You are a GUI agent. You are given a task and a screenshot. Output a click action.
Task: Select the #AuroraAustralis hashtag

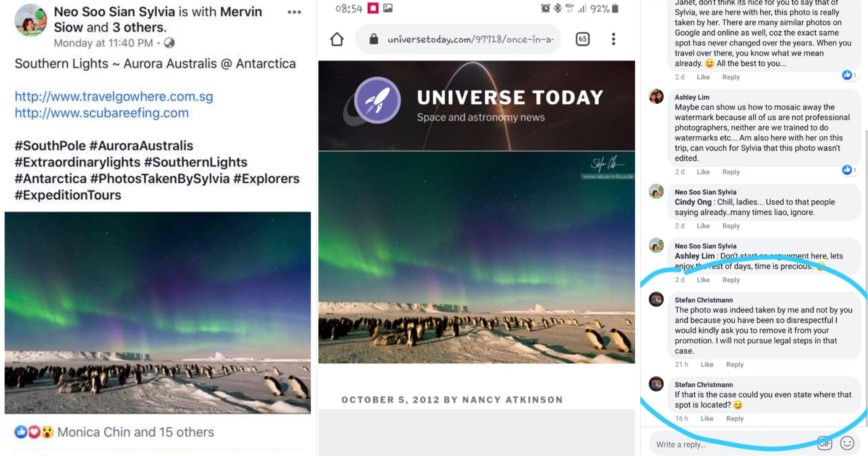(x=141, y=146)
